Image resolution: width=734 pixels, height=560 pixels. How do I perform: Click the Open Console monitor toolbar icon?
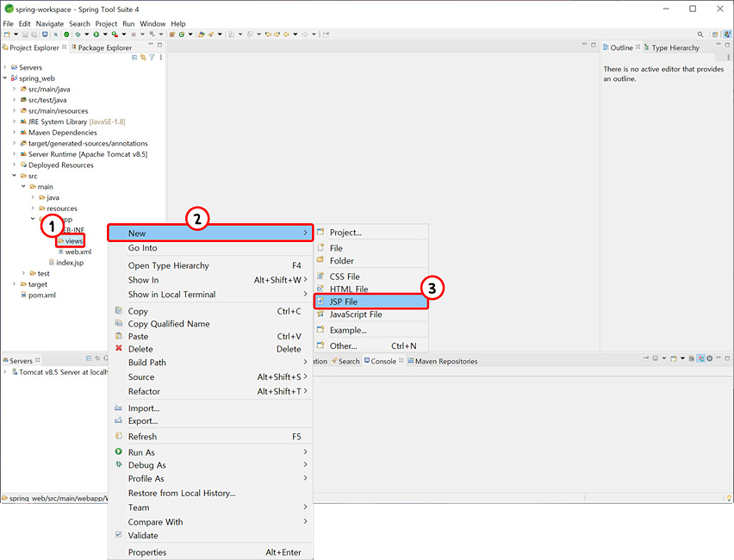tap(45, 34)
